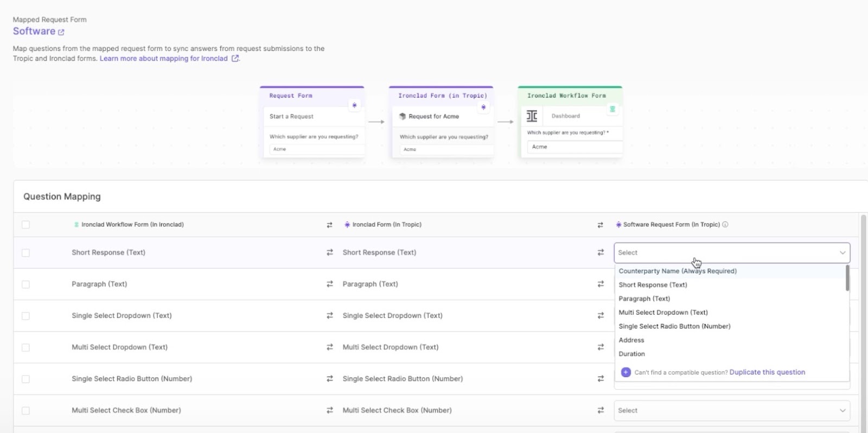This screenshot has width=868, height=433.
Task: Click second swap icon in Short Response row
Action: pos(601,252)
